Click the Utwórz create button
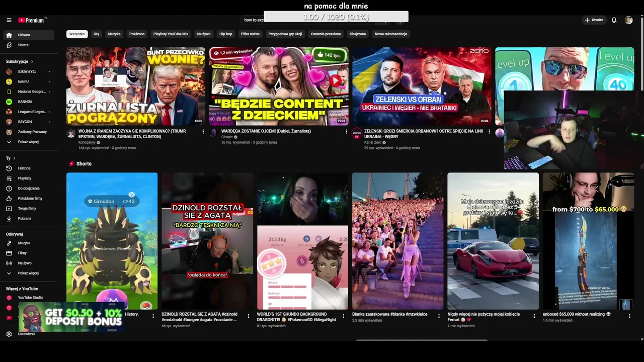Screen dimensions: 644x362 [594, 20]
